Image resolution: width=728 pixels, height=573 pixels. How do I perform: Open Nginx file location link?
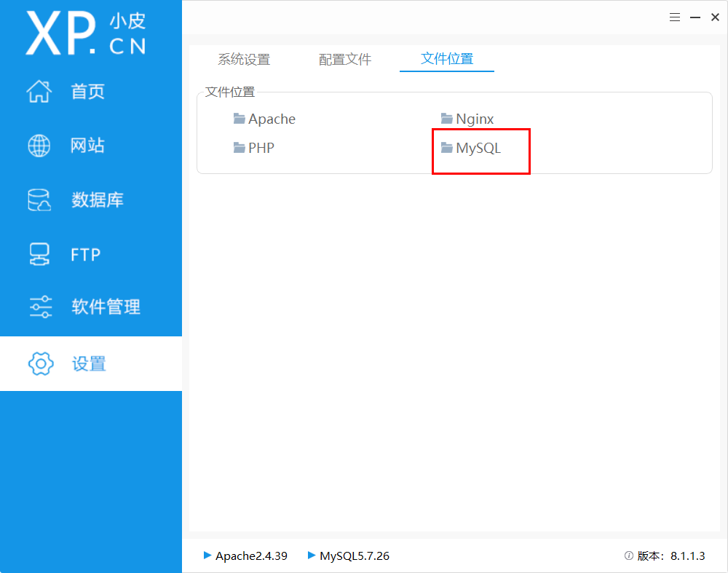point(475,119)
